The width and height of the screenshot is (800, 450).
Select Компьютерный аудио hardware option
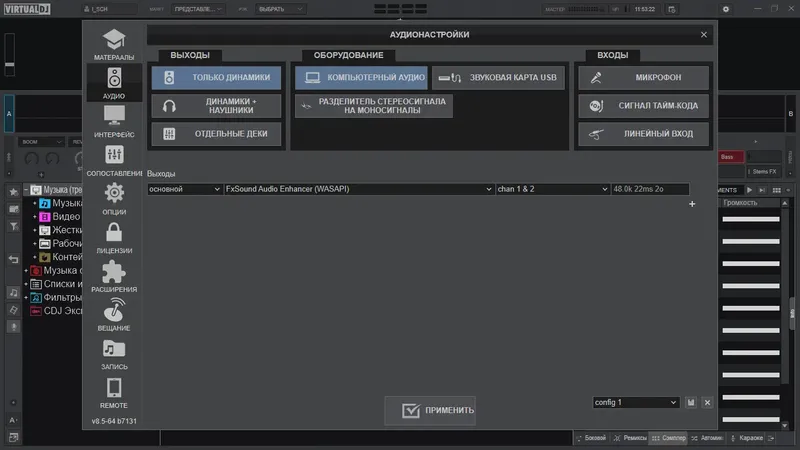(361, 78)
